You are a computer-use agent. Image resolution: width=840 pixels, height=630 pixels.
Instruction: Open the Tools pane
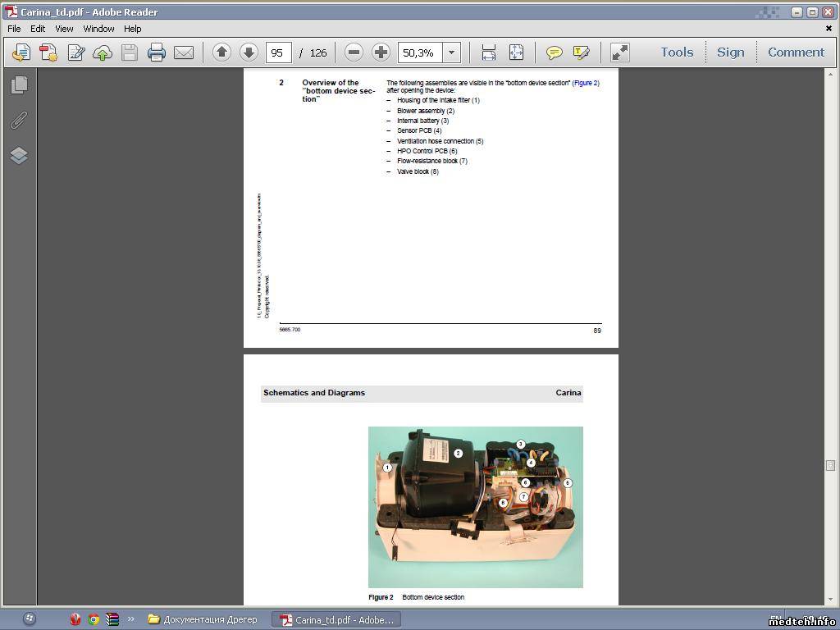pyautogui.click(x=677, y=52)
